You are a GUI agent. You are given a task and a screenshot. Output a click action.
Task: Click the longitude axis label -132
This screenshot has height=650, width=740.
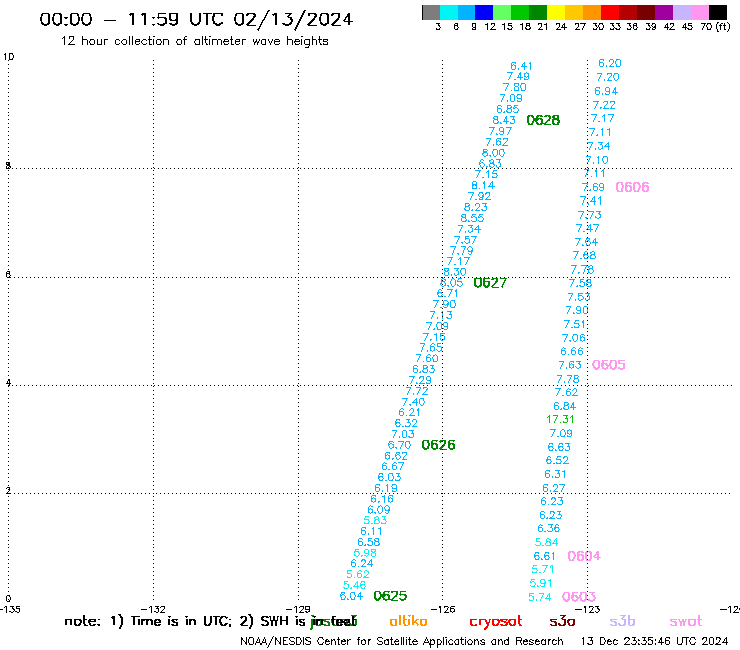[x=153, y=609]
